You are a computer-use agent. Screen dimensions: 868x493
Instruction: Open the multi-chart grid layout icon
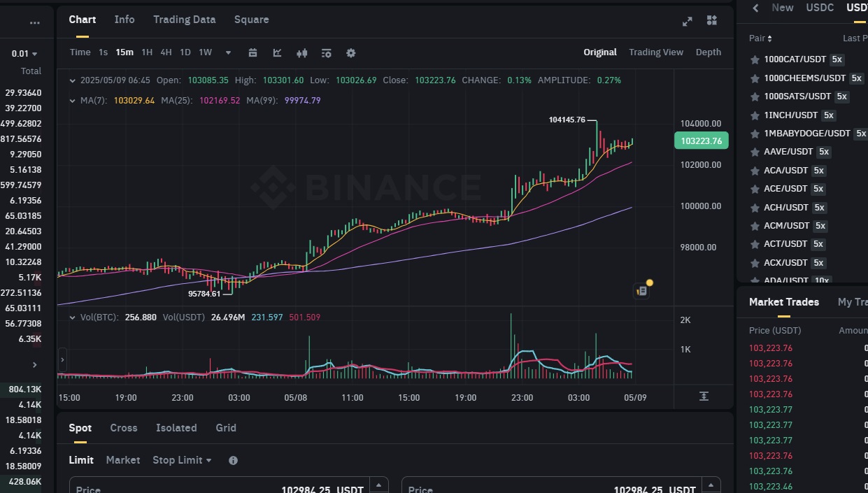[x=711, y=20]
